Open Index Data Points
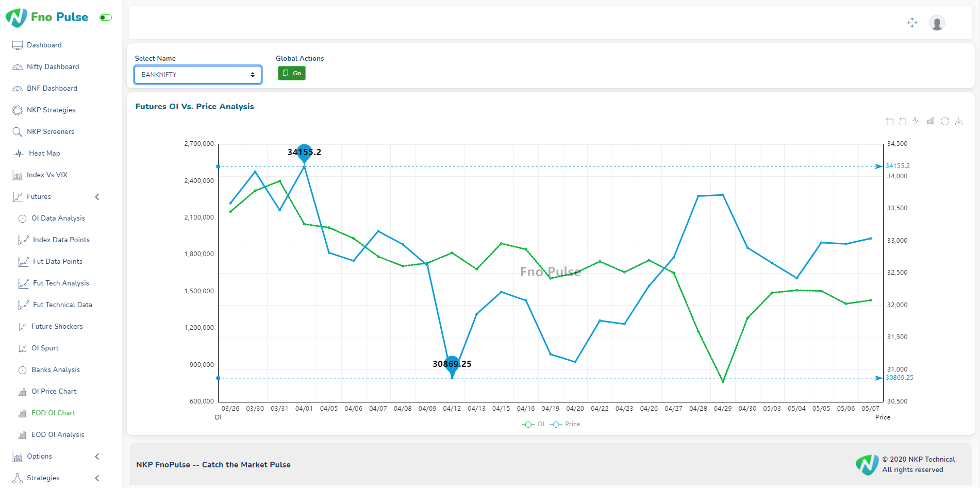The width and height of the screenshot is (980, 488). [61, 240]
